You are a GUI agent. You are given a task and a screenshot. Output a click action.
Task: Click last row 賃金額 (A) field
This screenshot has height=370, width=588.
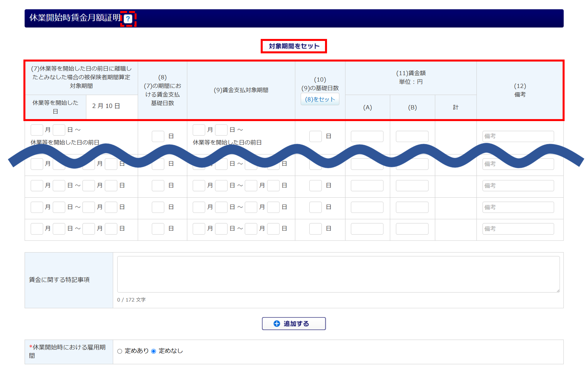367,229
